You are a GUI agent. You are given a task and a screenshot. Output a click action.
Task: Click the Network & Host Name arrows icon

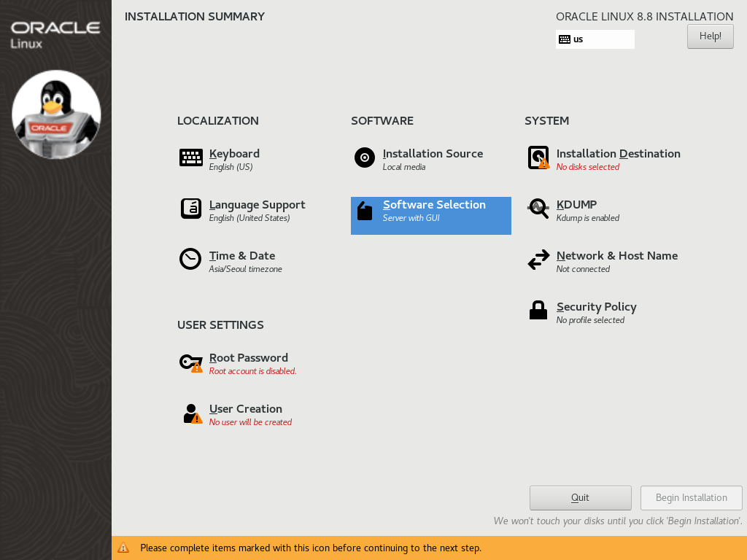pos(538,260)
